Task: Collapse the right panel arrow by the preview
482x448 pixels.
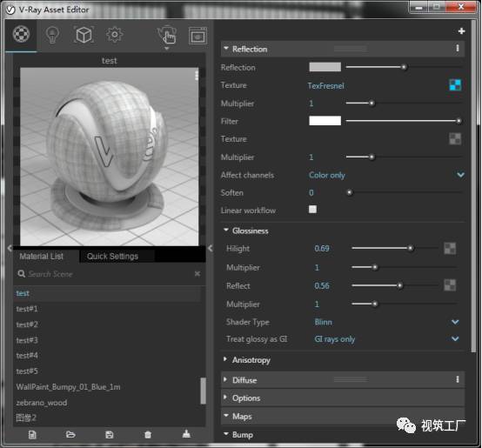Action: pyautogui.click(x=211, y=248)
